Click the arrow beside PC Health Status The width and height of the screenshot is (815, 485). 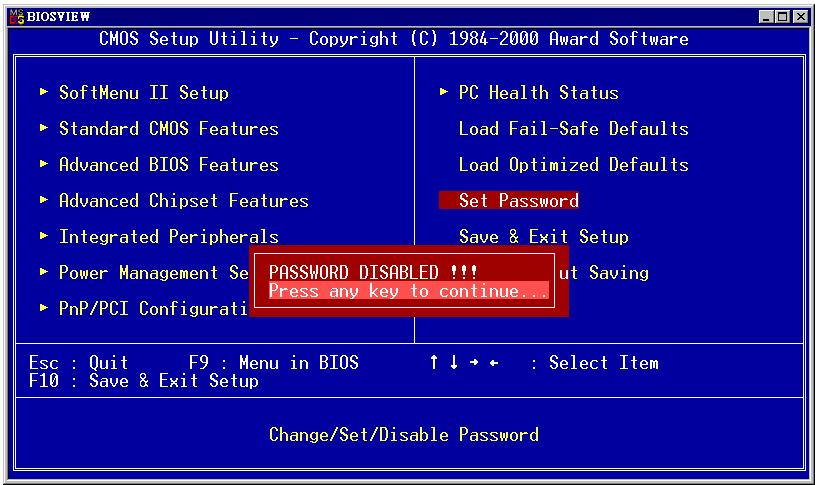click(444, 92)
